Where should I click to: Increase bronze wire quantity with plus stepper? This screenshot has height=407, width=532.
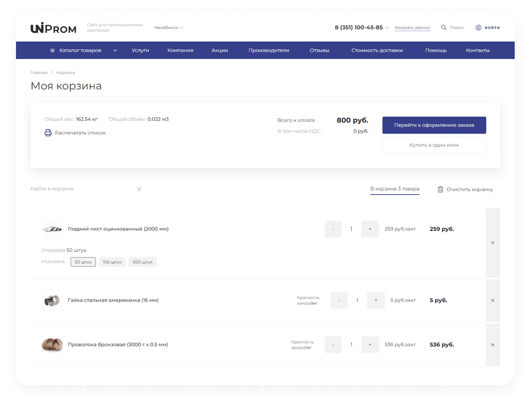(x=370, y=344)
